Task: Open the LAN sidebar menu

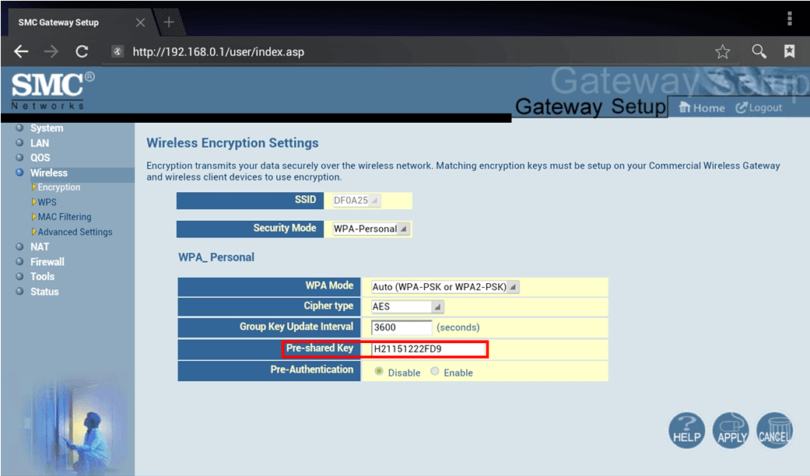Action: tap(39, 143)
